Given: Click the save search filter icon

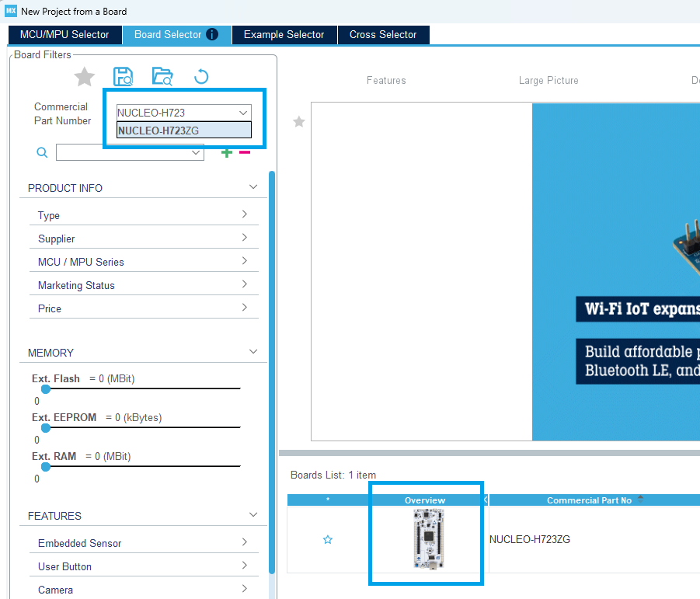Looking at the screenshot, I should [x=123, y=76].
